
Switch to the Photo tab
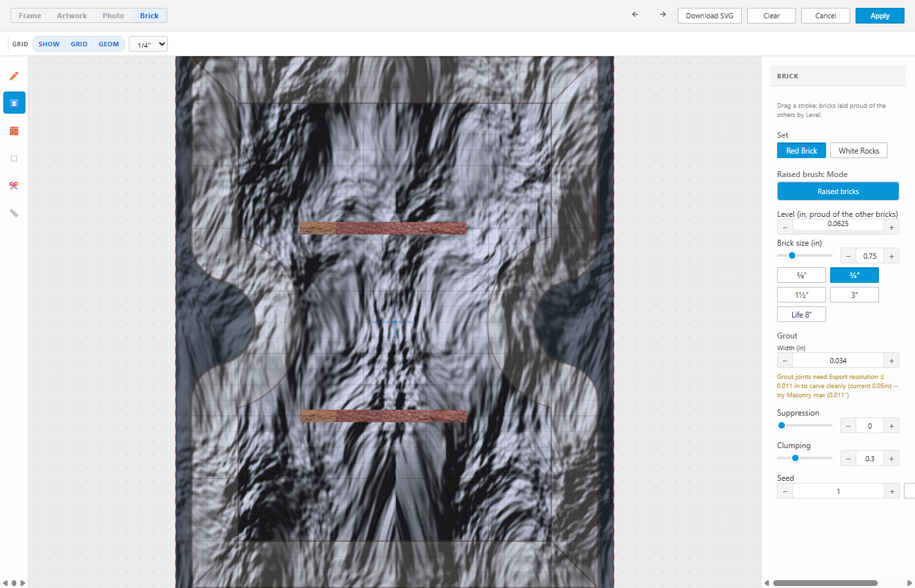tap(113, 16)
